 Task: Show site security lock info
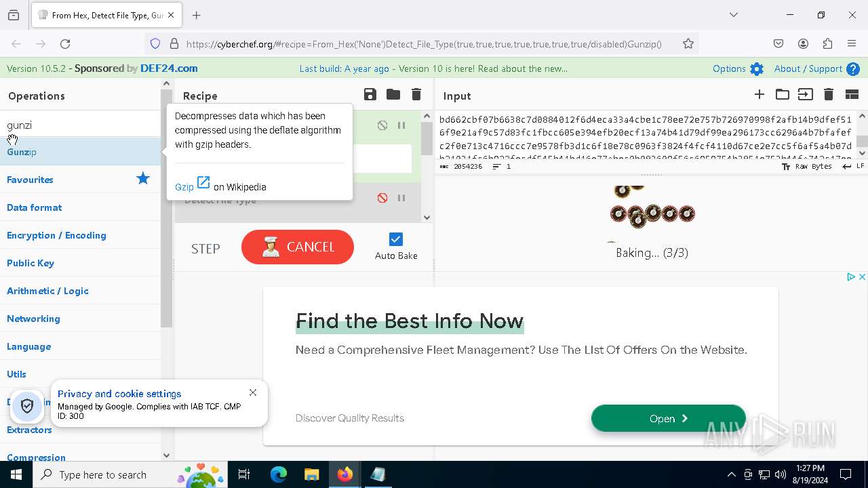click(174, 44)
